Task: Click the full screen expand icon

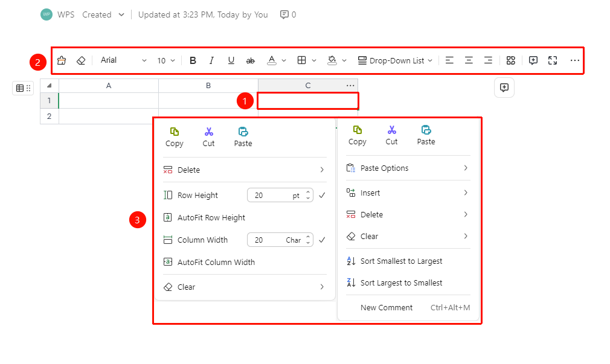Action: pos(553,60)
